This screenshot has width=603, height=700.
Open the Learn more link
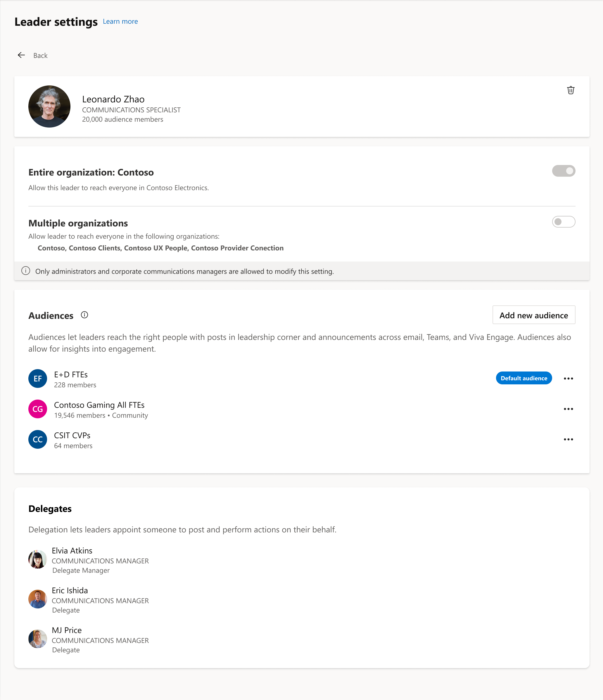[x=120, y=21]
